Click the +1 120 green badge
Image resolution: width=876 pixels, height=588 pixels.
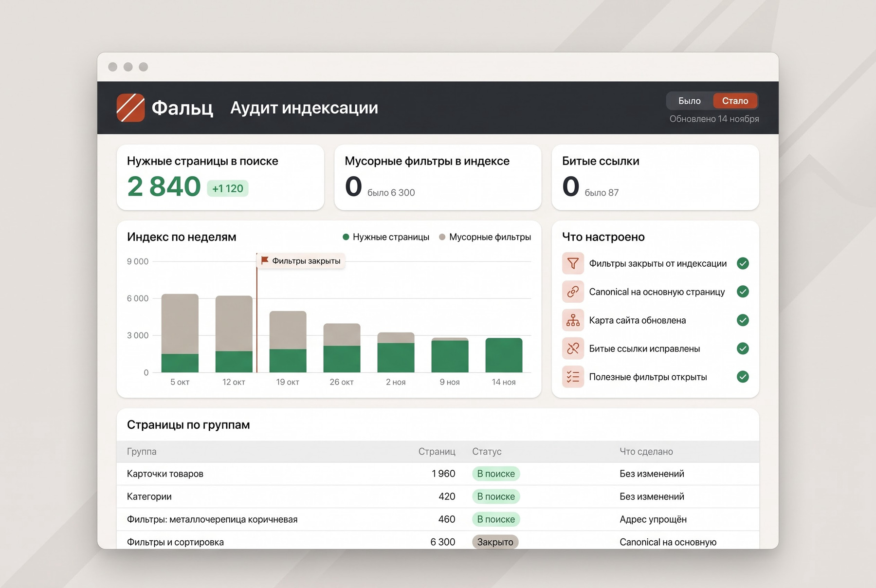click(228, 188)
